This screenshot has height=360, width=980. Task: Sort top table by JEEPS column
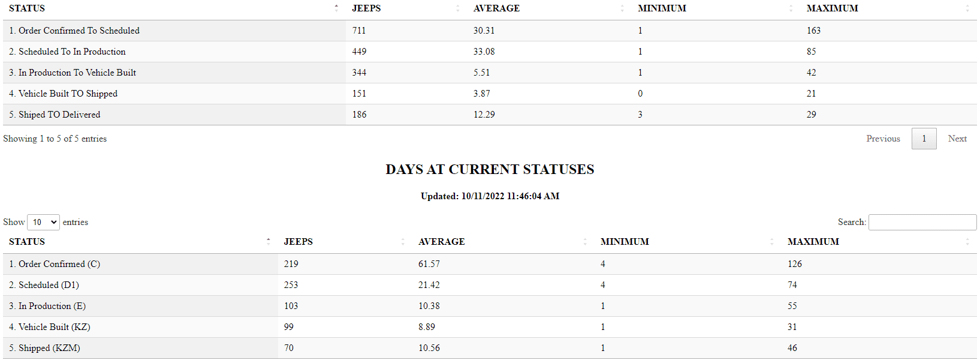pos(406,8)
